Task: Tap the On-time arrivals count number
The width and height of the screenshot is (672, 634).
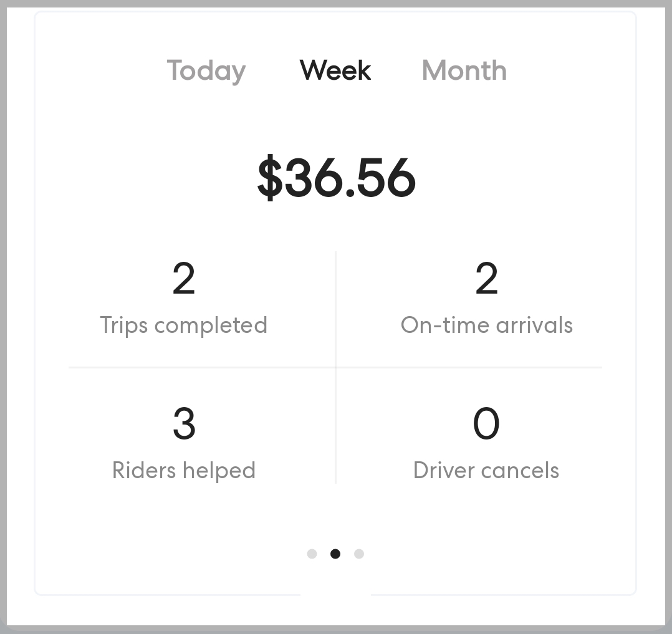Action: coord(487,279)
